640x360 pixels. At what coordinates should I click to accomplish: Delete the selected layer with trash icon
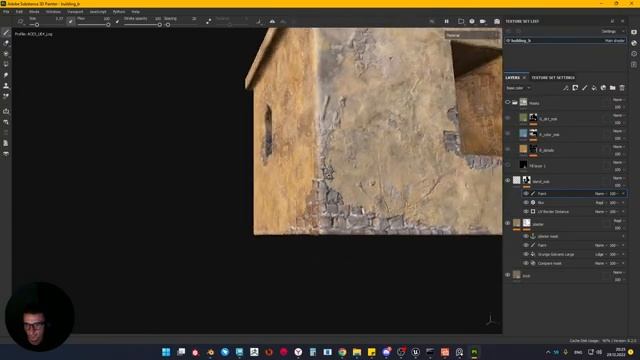622,88
